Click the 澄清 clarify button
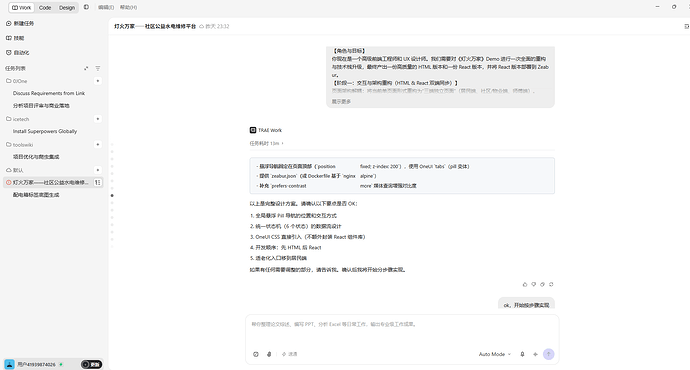This screenshot has width=690, height=370. coord(290,354)
